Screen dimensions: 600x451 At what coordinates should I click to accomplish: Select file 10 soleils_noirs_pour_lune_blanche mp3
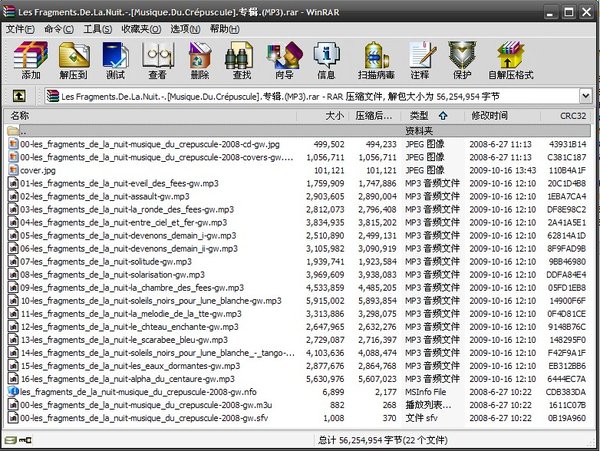[150, 301]
